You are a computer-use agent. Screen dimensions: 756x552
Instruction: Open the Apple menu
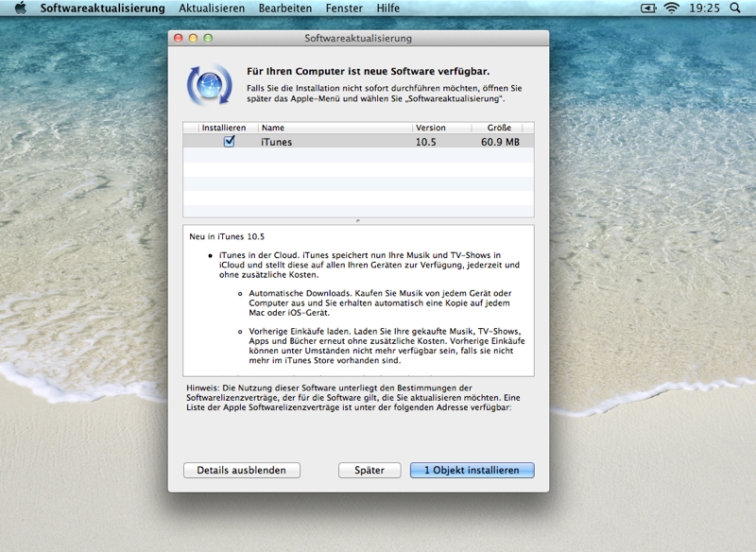[20, 8]
